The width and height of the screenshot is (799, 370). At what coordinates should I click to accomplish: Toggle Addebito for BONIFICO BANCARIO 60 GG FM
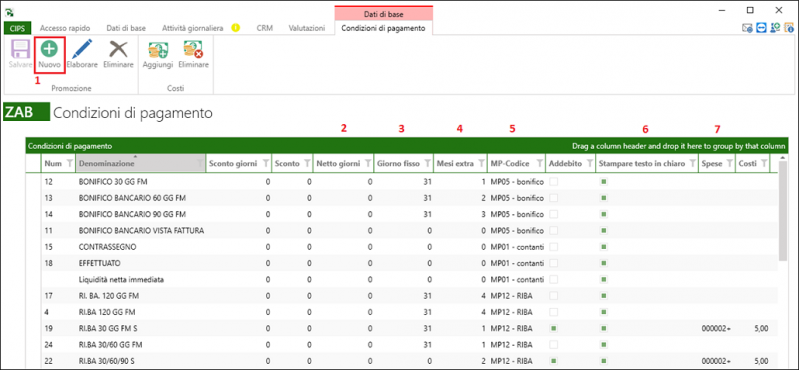pyautogui.click(x=553, y=198)
